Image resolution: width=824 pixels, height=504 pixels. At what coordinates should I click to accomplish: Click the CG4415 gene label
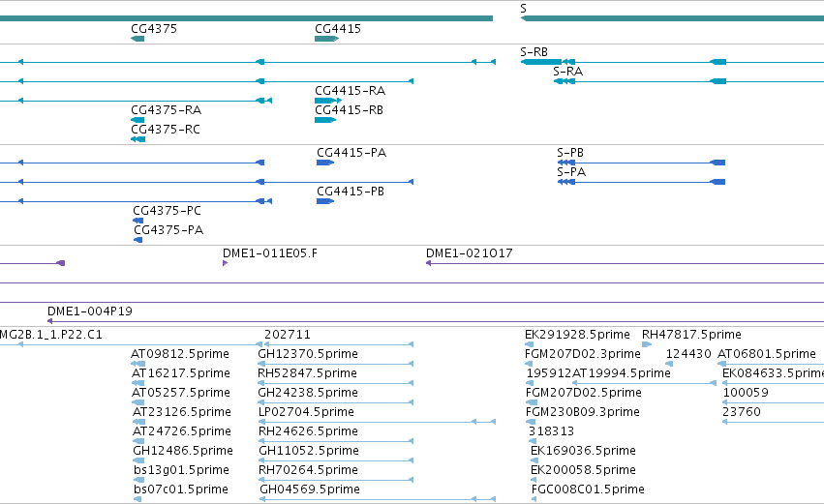tap(338, 29)
